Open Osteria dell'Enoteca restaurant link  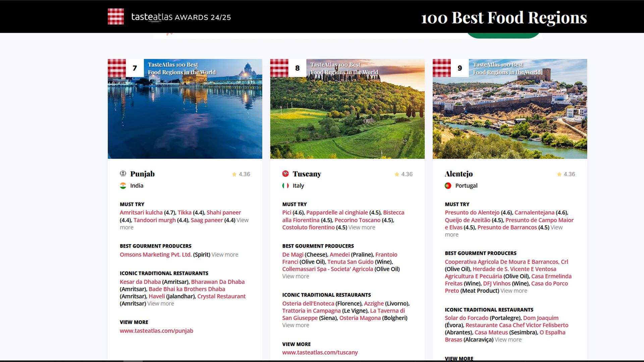[308, 304]
